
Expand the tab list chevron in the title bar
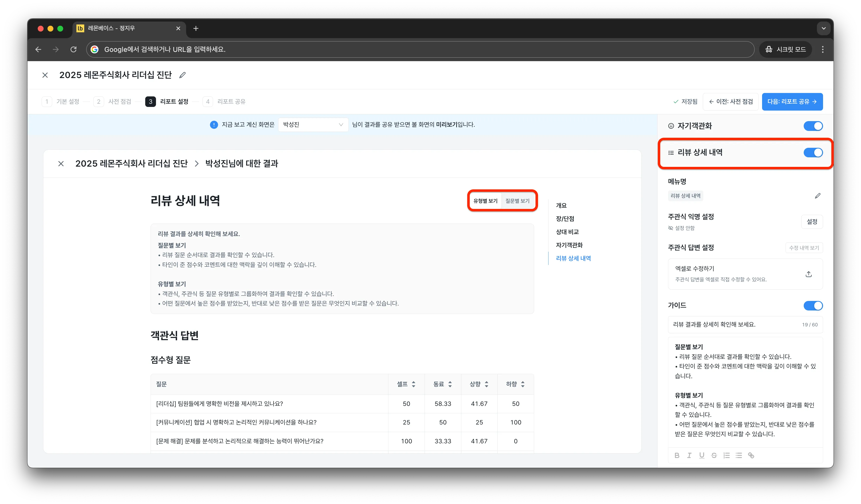click(x=824, y=29)
